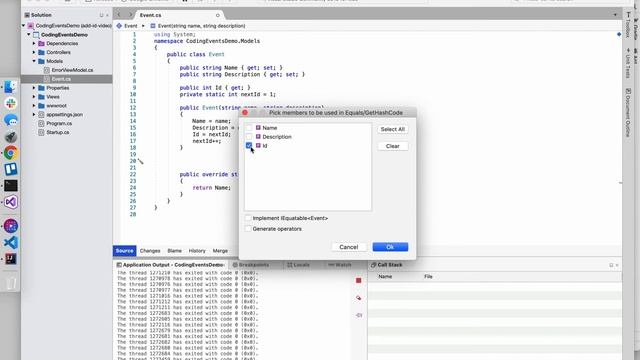
Task: Open Startup.cs from the solution tree
Action: (58, 133)
